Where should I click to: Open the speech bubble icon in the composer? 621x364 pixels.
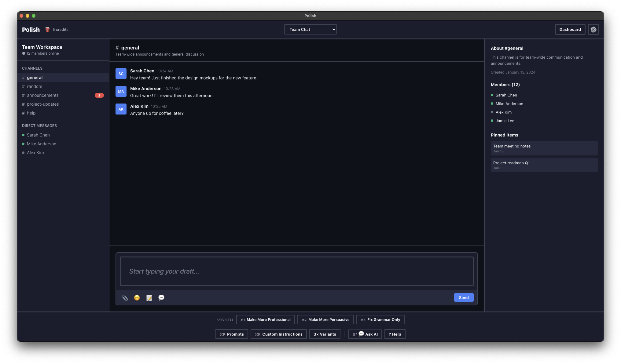click(x=161, y=297)
